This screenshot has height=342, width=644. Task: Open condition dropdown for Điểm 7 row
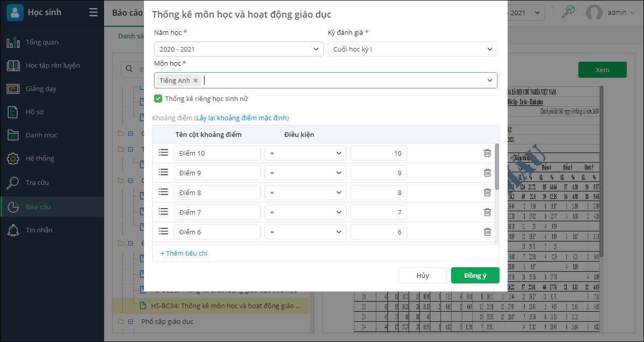tap(305, 212)
